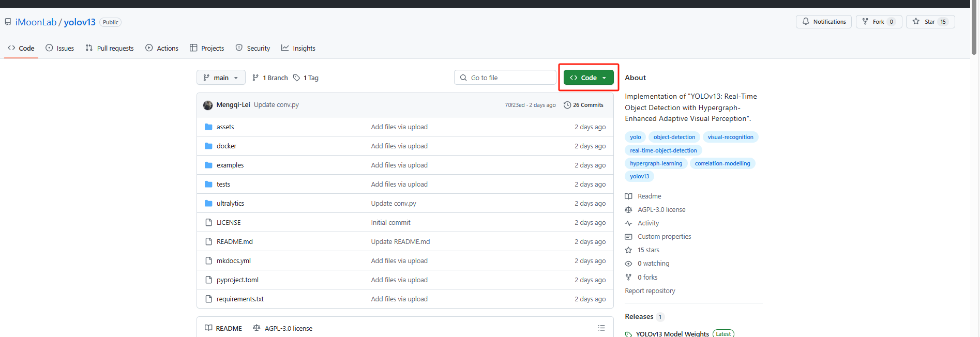View the 15 stars link
Viewport: 980px width, 337px height.
coord(642,250)
